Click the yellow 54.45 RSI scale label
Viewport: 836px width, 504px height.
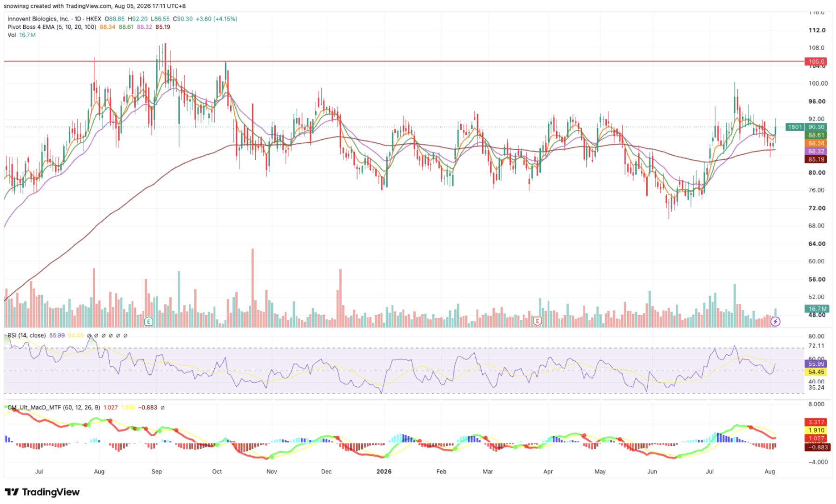coord(816,372)
